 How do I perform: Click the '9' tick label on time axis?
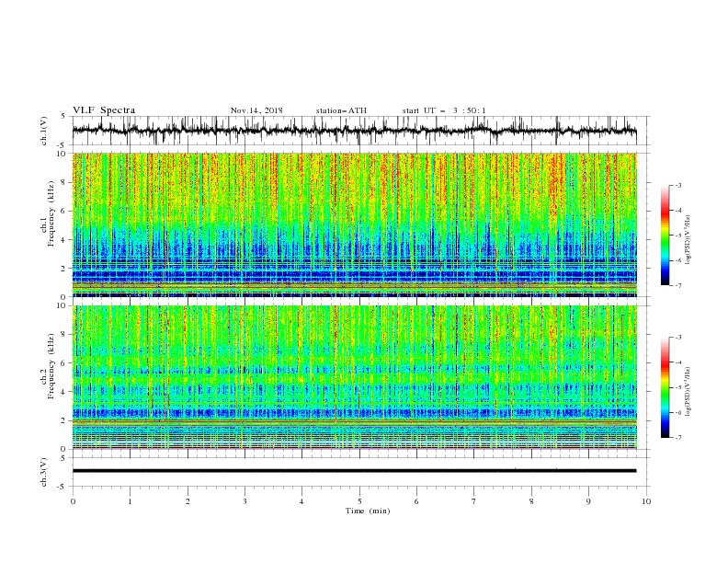pyautogui.click(x=588, y=501)
